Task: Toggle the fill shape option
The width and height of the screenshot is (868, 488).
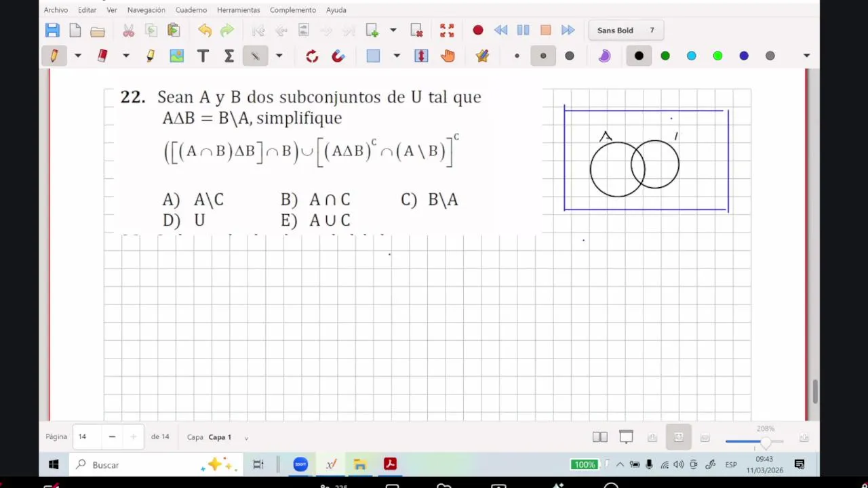Action: point(604,56)
